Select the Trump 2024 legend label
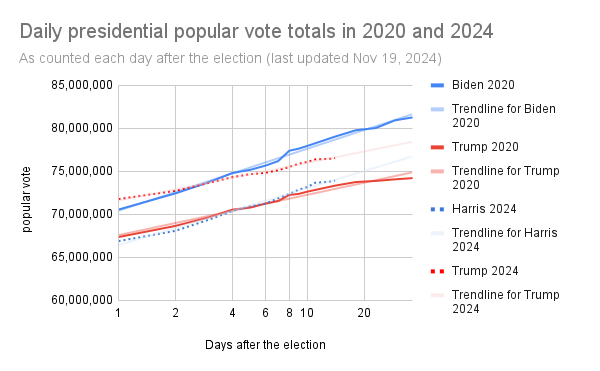The image size is (600, 371). [485, 271]
